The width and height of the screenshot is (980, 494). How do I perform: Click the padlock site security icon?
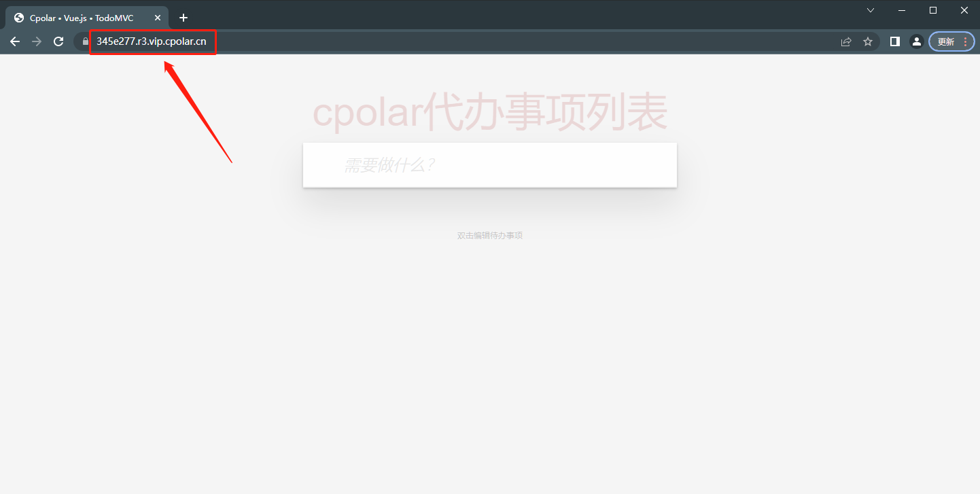tap(85, 41)
